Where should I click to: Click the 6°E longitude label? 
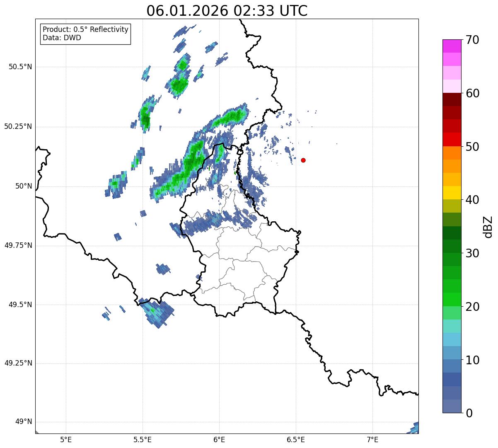coord(219,440)
